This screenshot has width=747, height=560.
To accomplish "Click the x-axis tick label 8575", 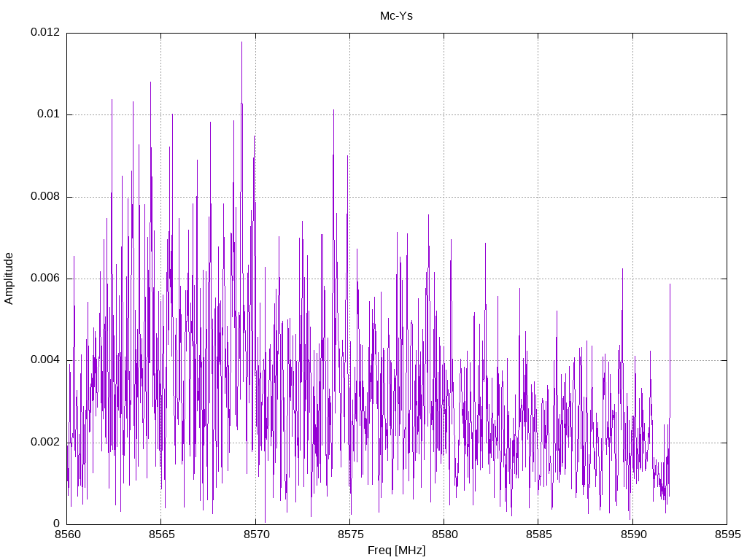I will point(351,534).
